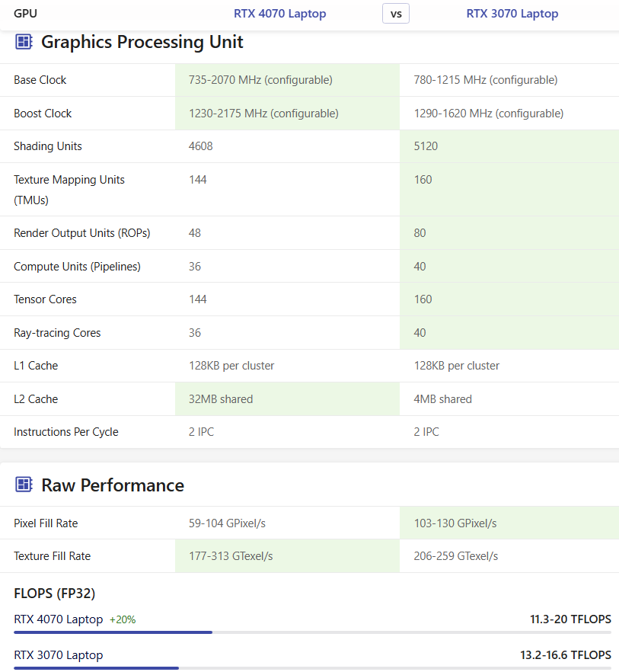Click the 32MB shared L2 cache value

221,399
